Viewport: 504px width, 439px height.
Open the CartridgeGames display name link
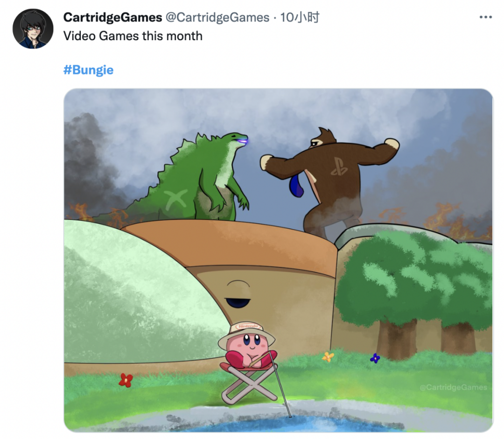point(112,17)
